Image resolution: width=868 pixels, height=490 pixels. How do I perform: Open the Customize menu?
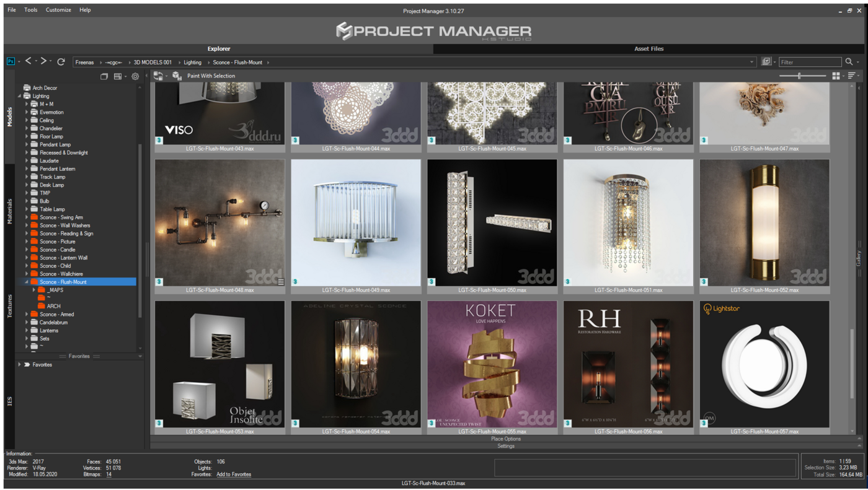click(x=58, y=10)
